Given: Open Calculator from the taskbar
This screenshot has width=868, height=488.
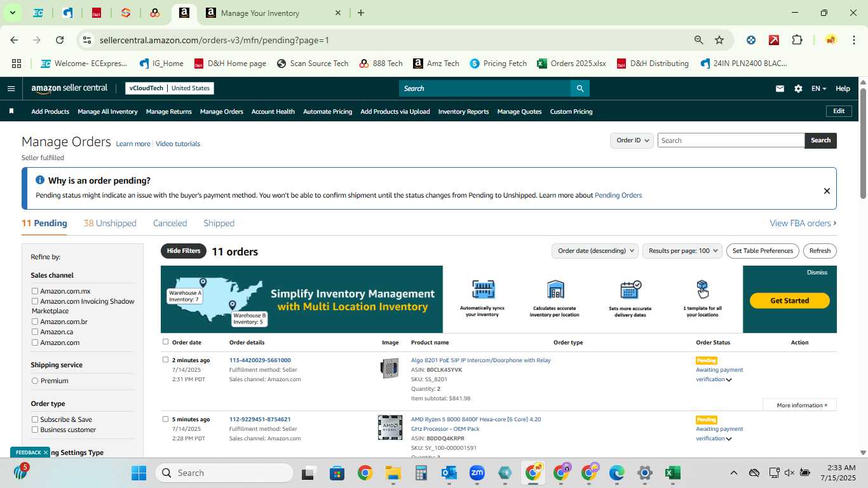Looking at the screenshot, I should (421, 473).
